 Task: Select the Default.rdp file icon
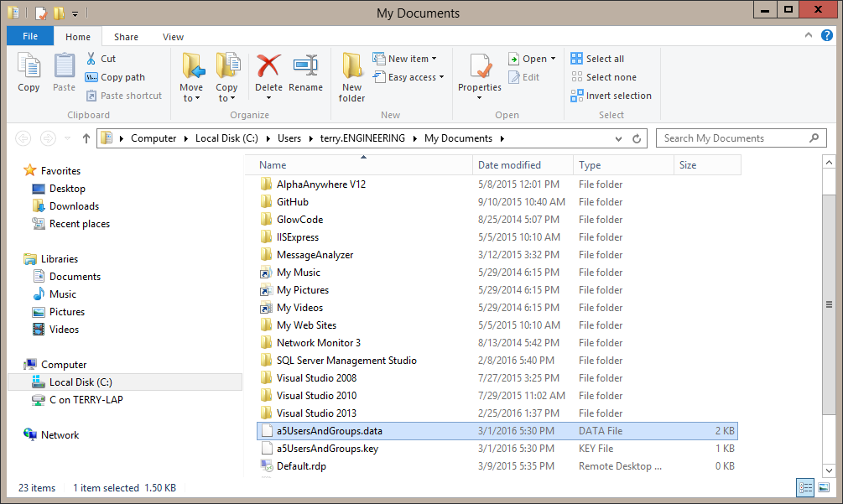[267, 466]
